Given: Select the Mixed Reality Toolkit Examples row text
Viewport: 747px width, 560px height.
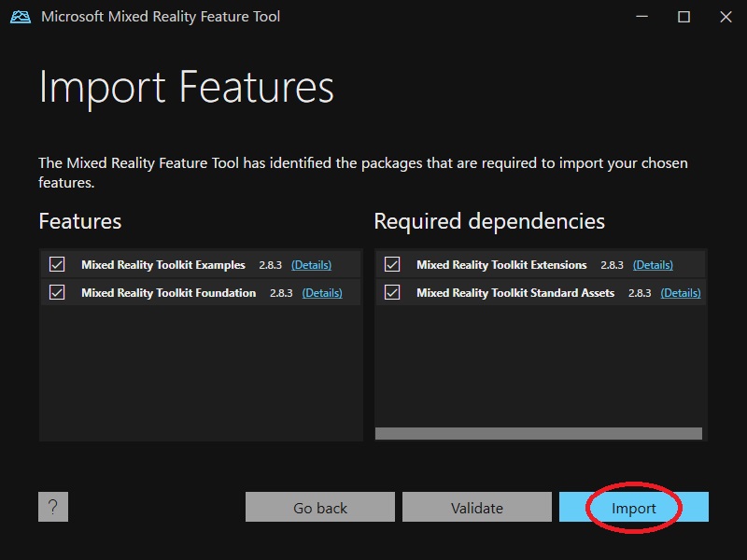Looking at the screenshot, I should (162, 265).
